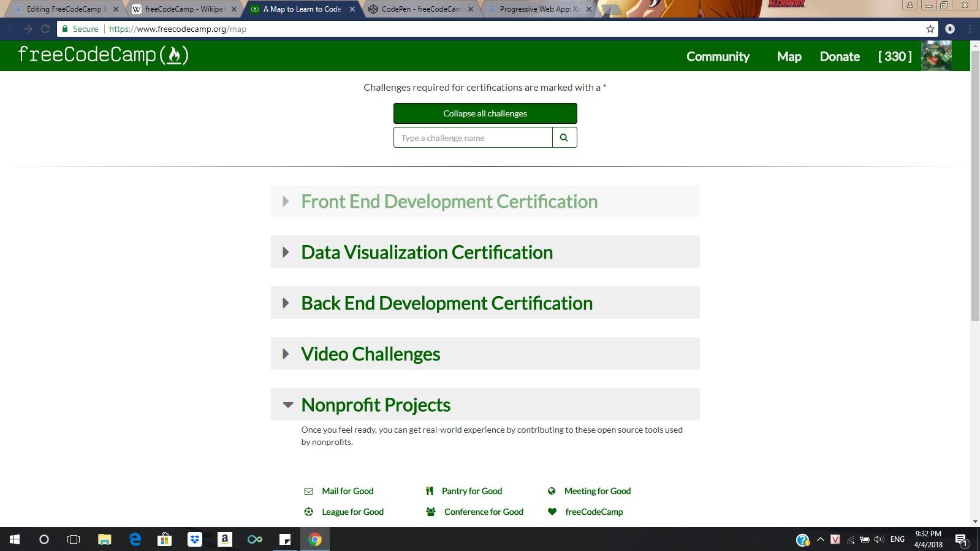Click the search magnifier button
This screenshot has width=980, height=551.
click(x=564, y=137)
